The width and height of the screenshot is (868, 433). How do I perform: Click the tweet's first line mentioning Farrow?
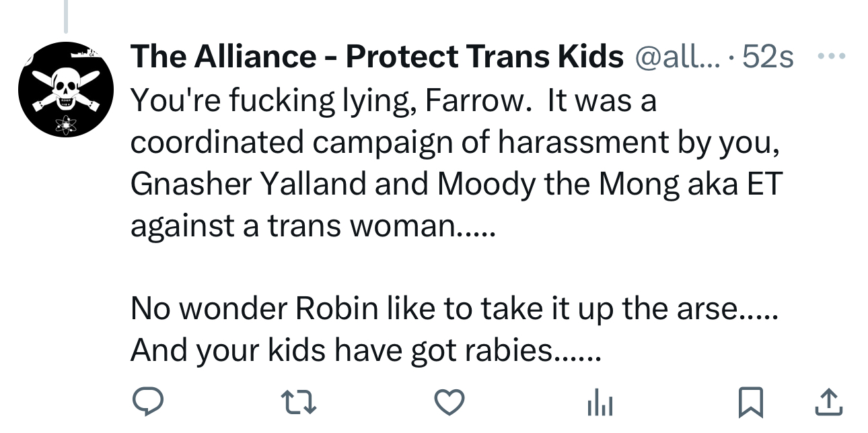point(393,101)
